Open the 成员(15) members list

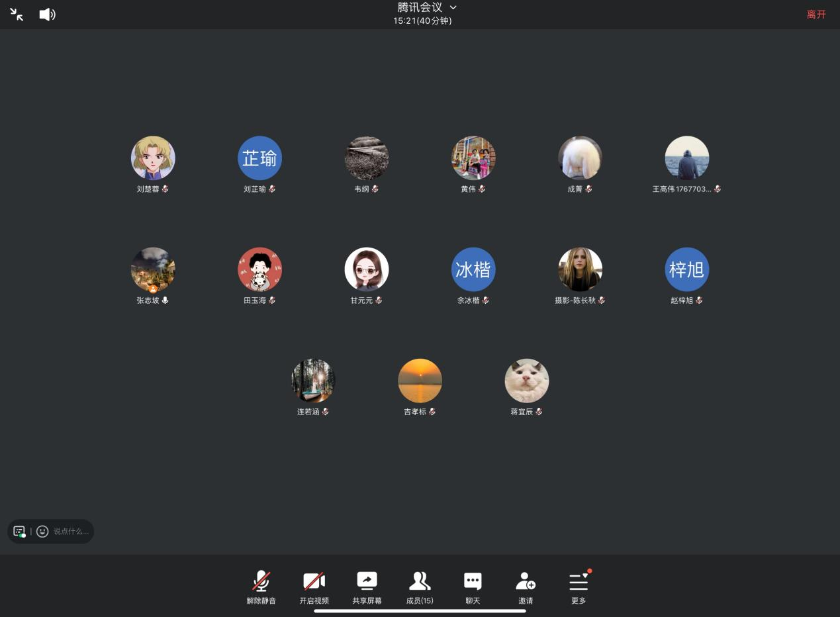[420, 587]
